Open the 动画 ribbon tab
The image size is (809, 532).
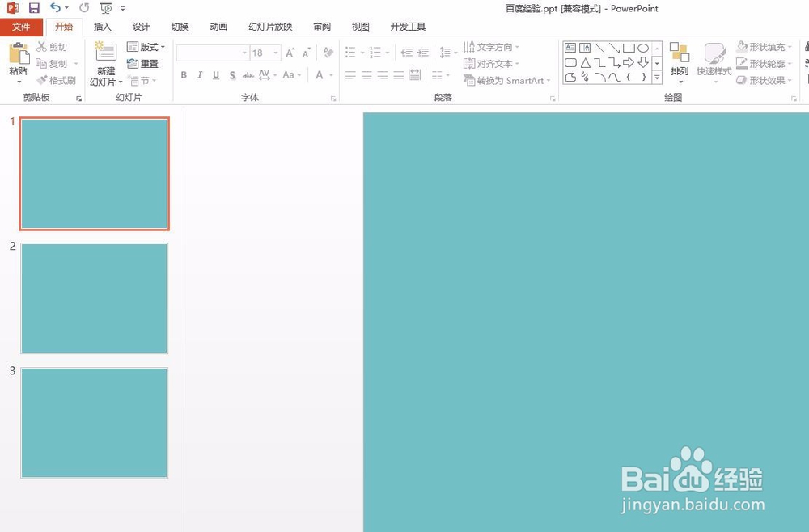click(218, 27)
